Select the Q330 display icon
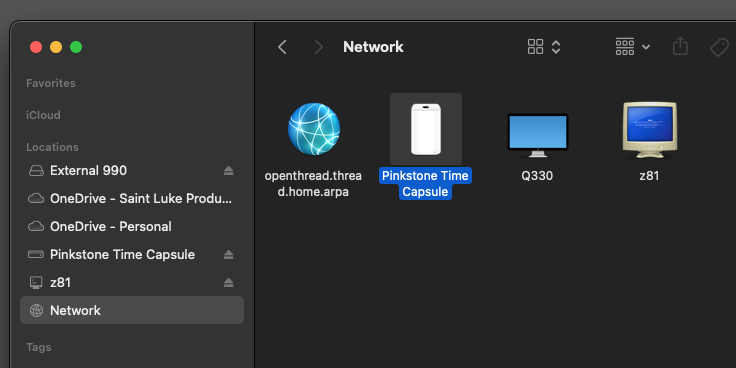The width and height of the screenshot is (736, 368). [537, 135]
